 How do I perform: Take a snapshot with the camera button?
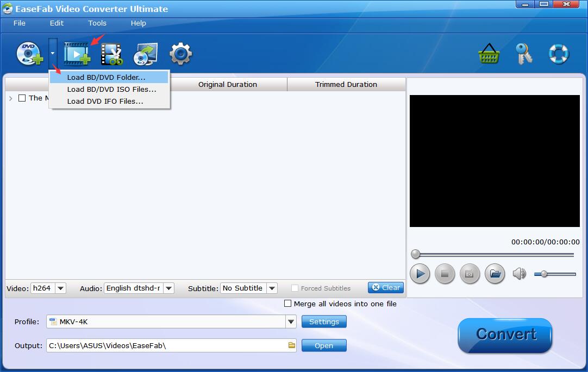tap(470, 274)
